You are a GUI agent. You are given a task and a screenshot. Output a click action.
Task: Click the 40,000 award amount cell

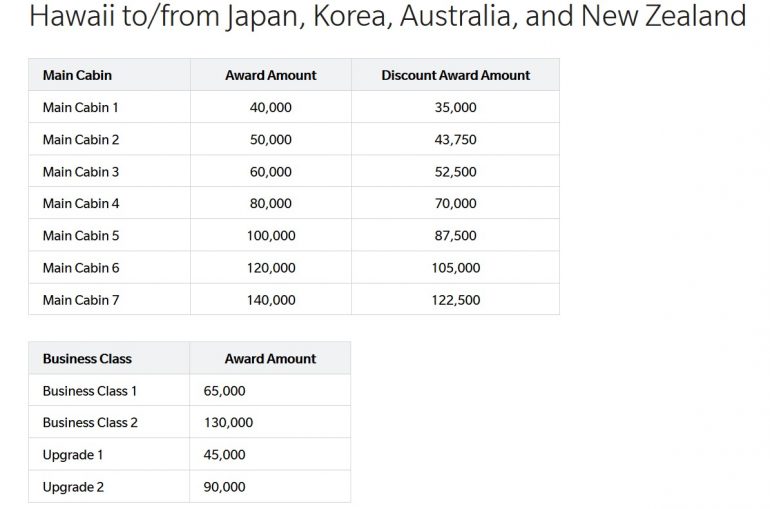[270, 107]
